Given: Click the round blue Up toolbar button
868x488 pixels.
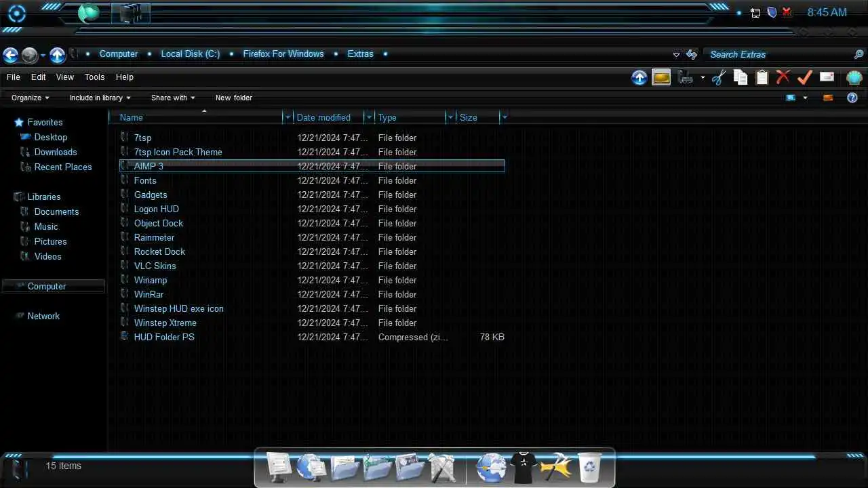Looking at the screenshot, I should pyautogui.click(x=639, y=77).
